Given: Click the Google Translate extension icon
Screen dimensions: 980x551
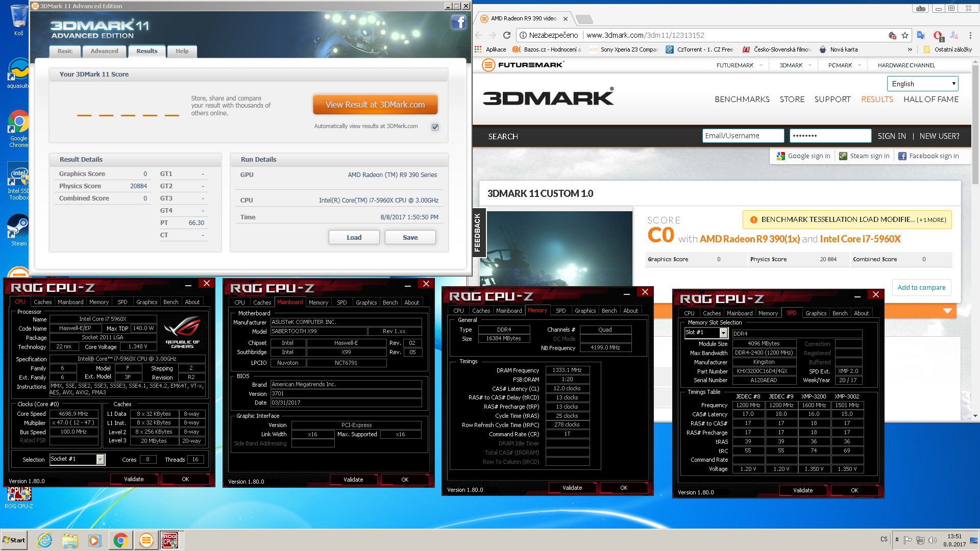Looking at the screenshot, I should coord(921,35).
